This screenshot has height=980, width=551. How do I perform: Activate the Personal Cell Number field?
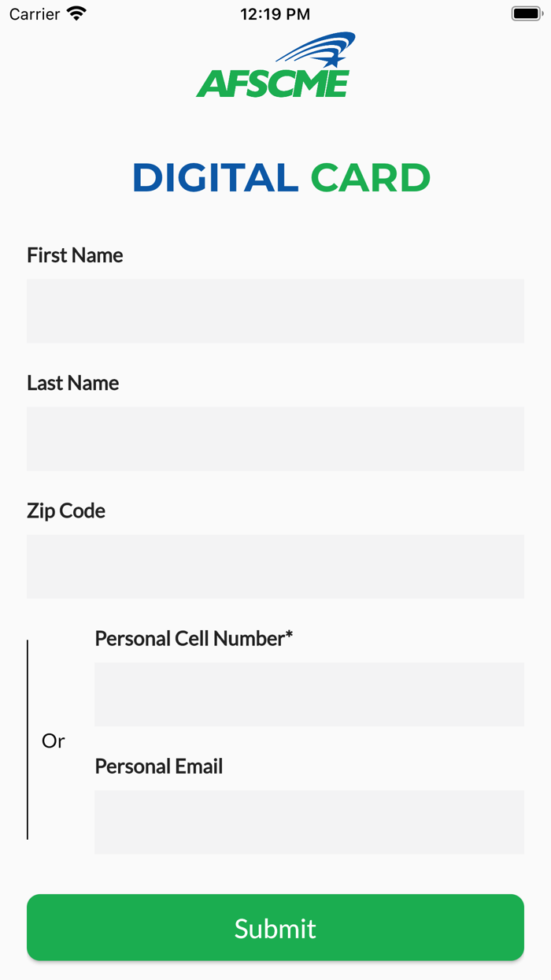309,694
